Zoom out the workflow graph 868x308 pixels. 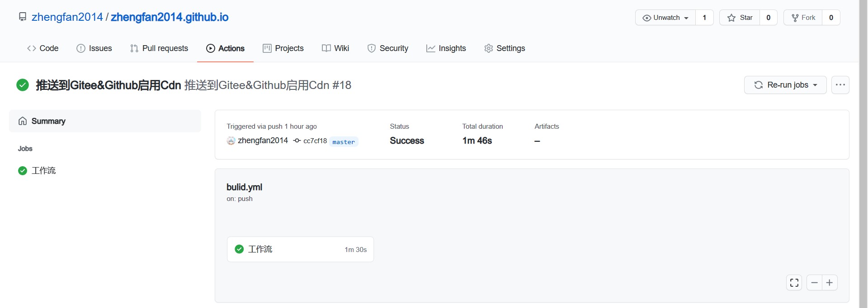(814, 283)
